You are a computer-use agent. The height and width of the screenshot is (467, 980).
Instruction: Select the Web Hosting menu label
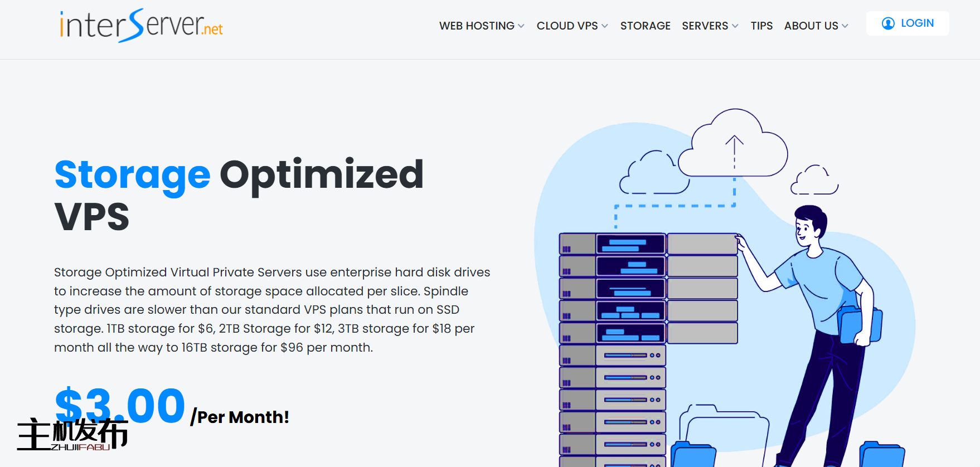[x=477, y=26]
